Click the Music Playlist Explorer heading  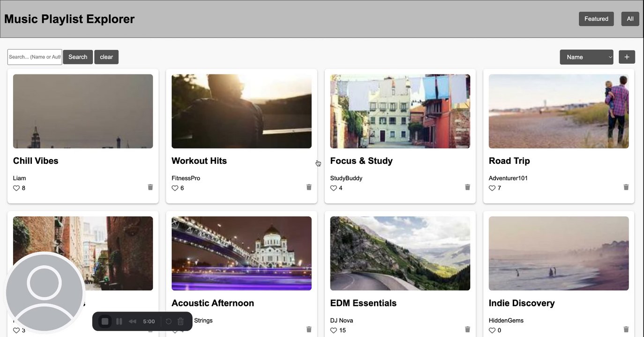tap(69, 19)
